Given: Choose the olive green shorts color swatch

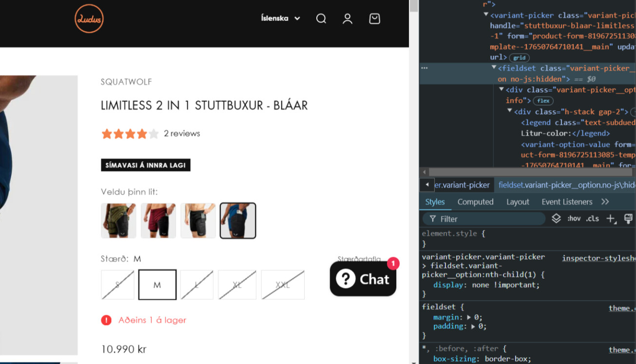Looking at the screenshot, I should 118,221.
